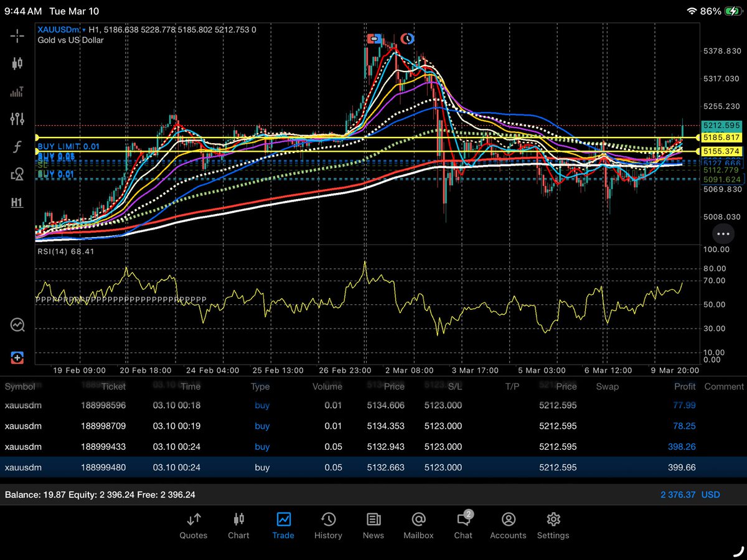Tap the Comment column header
Screen dimensions: 747x560
tap(724, 386)
